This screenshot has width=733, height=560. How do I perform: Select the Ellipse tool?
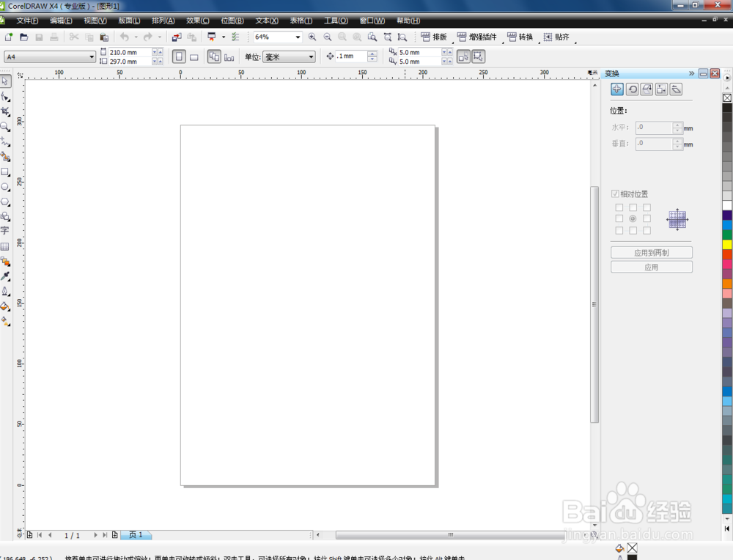pos(5,187)
